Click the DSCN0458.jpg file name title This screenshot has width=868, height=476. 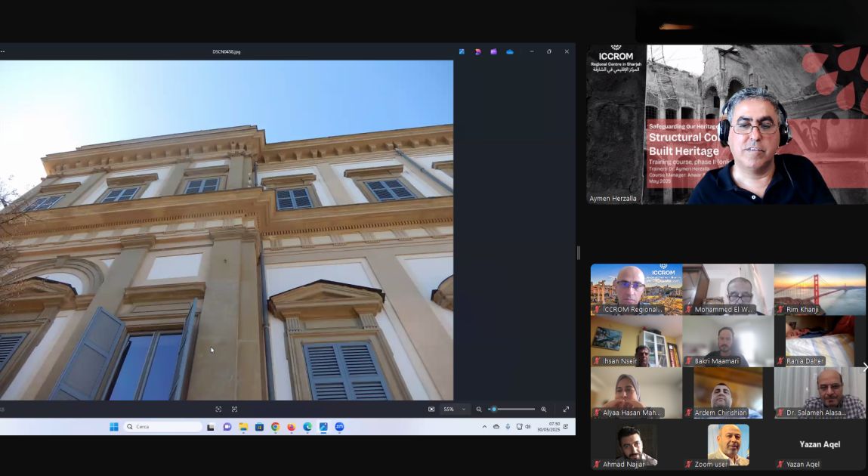click(x=227, y=51)
